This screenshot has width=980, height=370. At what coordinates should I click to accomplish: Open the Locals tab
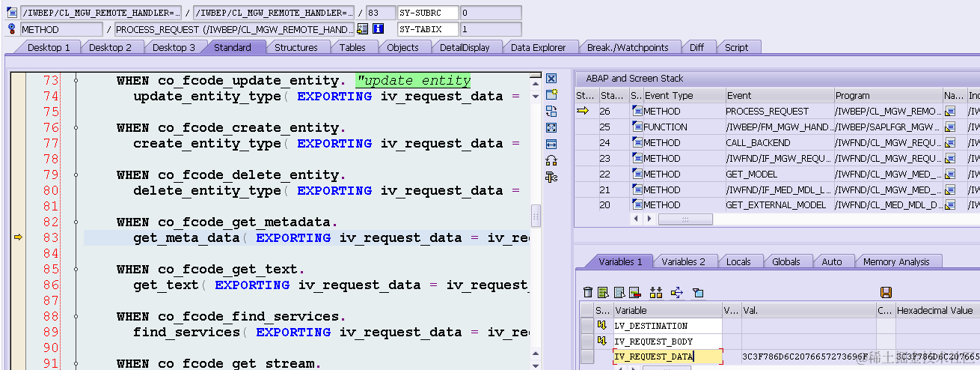[x=738, y=261]
